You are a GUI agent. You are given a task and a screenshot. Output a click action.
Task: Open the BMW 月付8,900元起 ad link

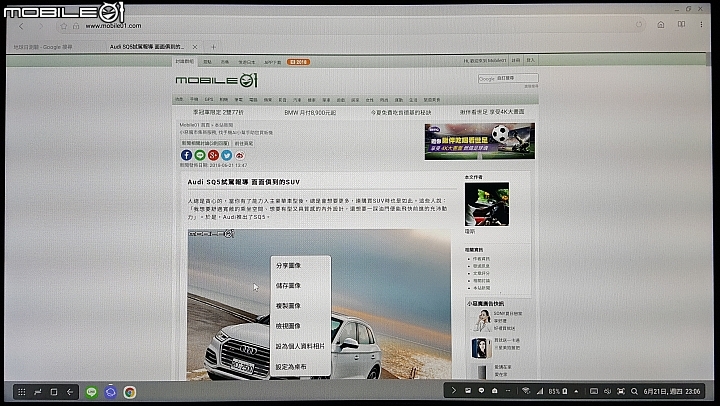pyautogui.click(x=310, y=113)
